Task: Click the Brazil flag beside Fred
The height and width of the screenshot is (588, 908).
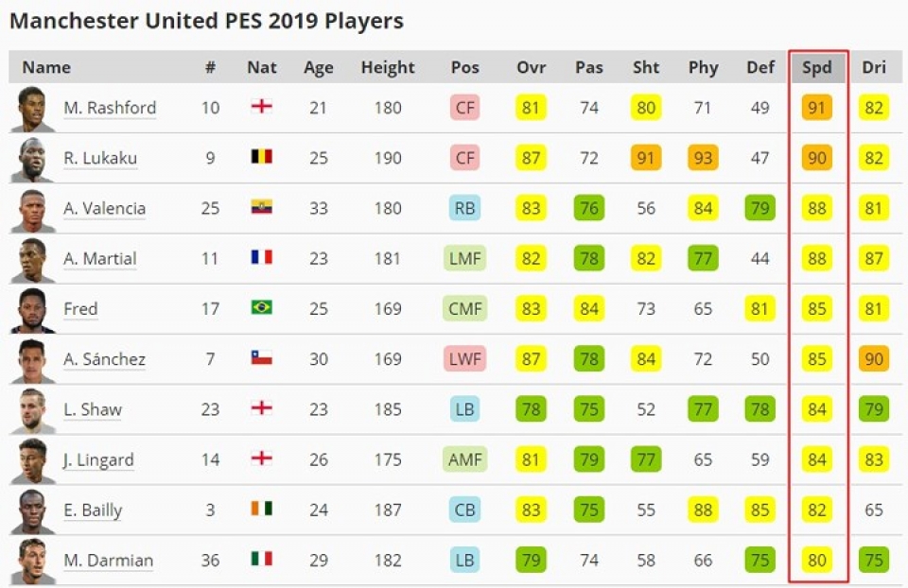Action: (262, 308)
